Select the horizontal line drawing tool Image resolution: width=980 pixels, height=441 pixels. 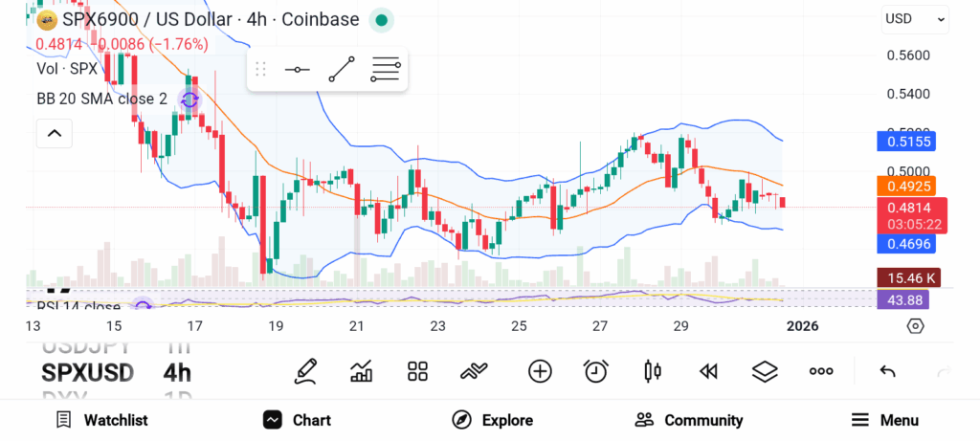[298, 70]
